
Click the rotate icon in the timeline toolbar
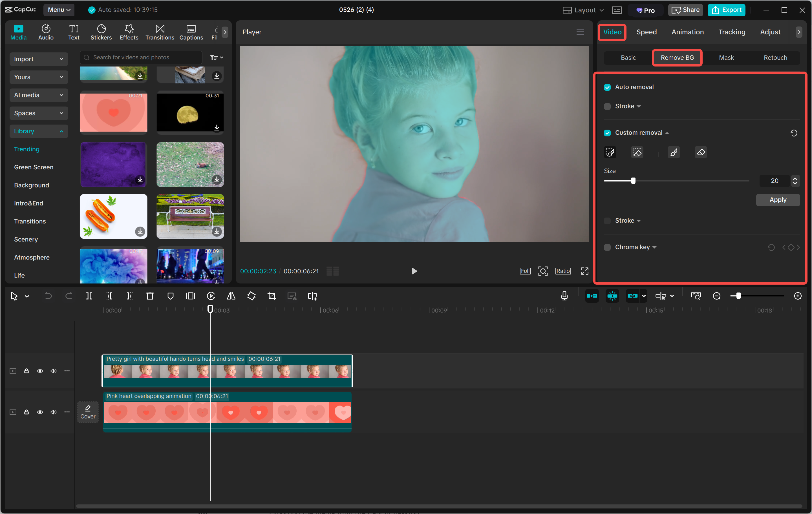click(x=251, y=296)
